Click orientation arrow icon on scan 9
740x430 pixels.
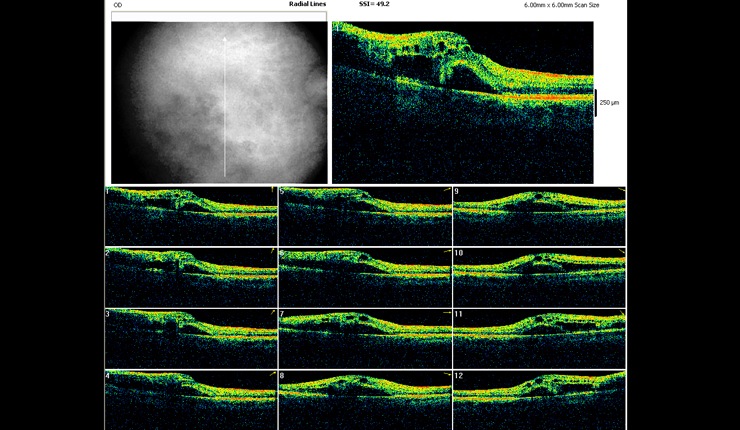pos(620,190)
